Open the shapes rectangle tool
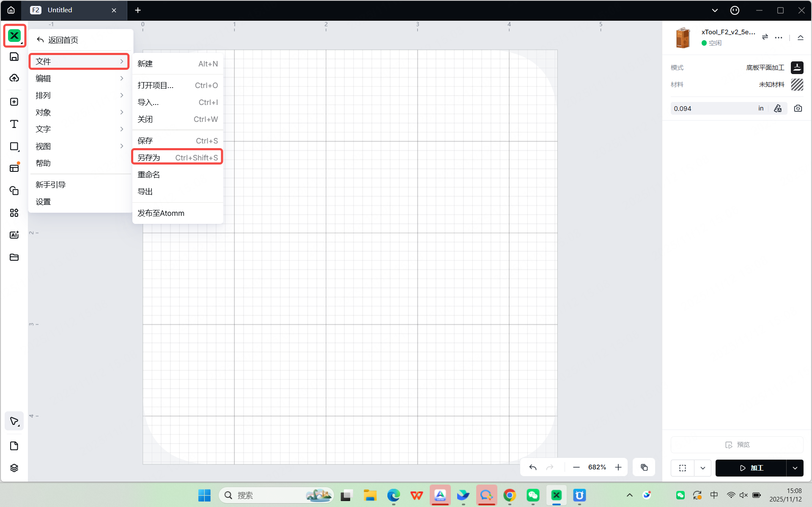Viewport: 812px width, 507px height. click(x=14, y=146)
